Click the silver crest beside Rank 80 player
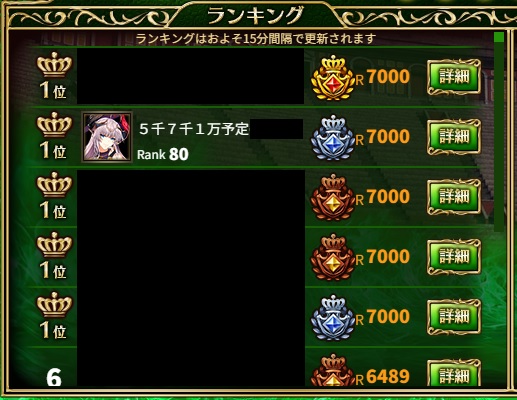Image resolution: width=517 pixels, height=400 pixels. click(332, 137)
